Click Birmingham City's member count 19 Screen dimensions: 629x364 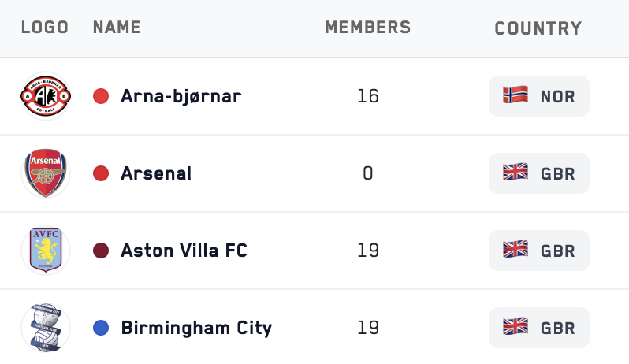pyautogui.click(x=368, y=328)
